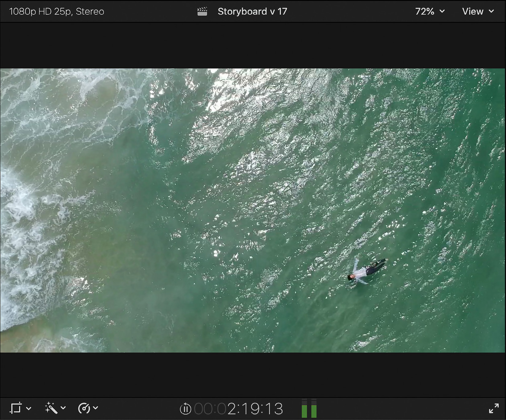Viewport: 506px width, 420px height.
Task: Expand the retime chevron menu
Action: [95, 408]
